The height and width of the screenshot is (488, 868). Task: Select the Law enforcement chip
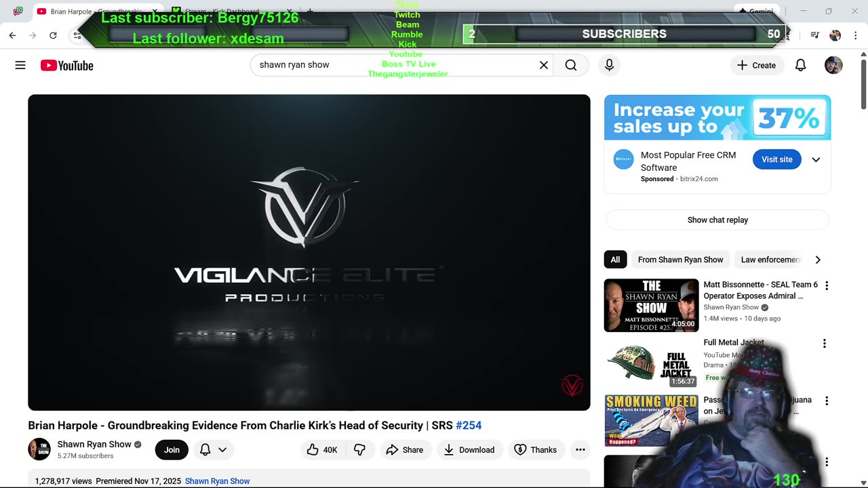tap(770, 260)
